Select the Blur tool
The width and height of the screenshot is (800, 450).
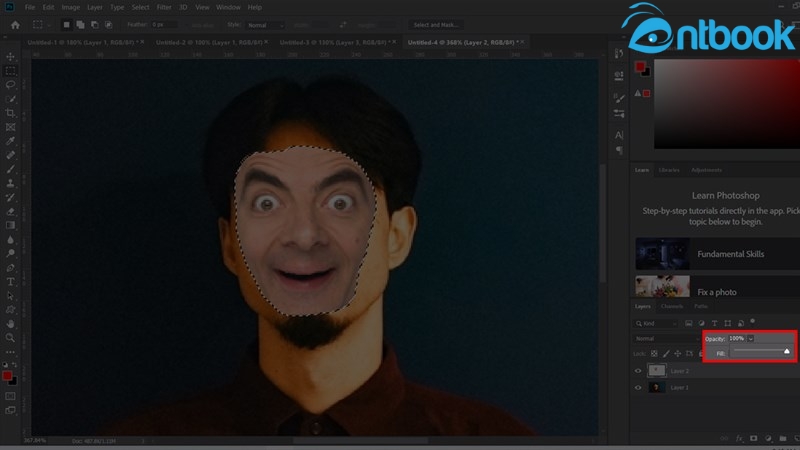(10, 239)
